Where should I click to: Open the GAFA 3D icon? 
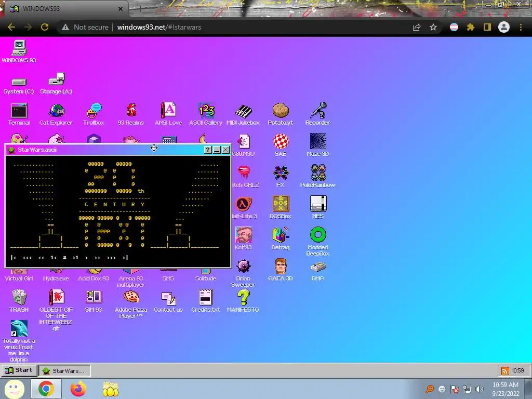coord(281,266)
